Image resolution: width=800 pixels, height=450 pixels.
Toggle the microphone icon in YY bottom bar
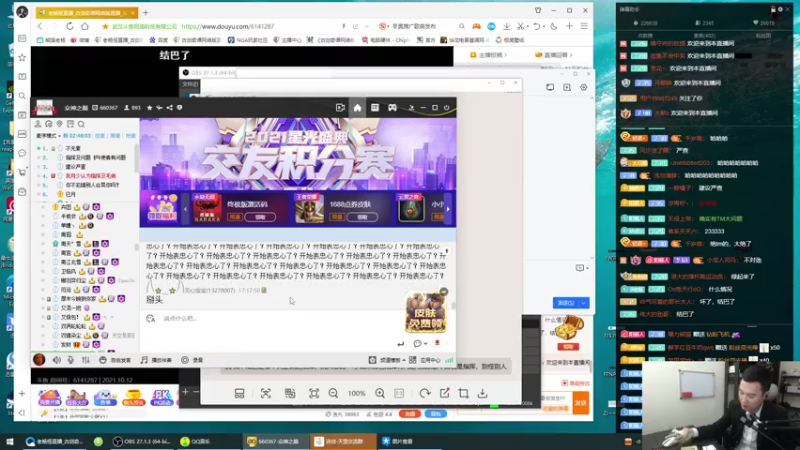(x=71, y=360)
